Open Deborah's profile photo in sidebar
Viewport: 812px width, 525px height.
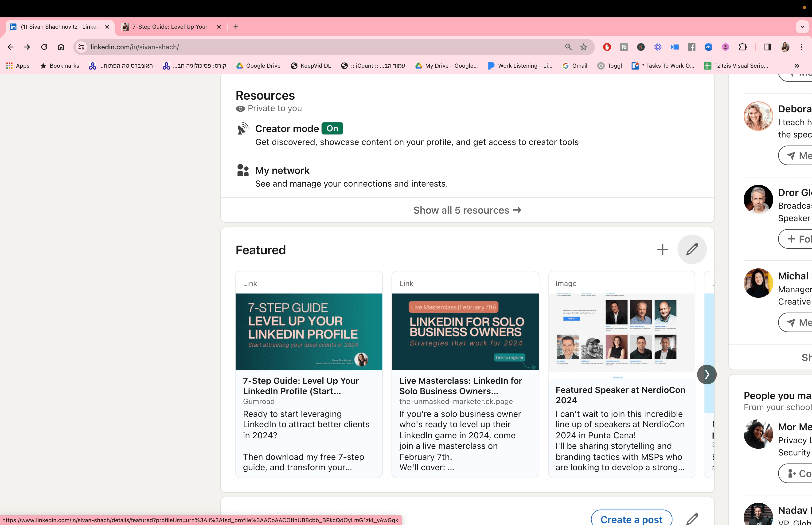[758, 116]
